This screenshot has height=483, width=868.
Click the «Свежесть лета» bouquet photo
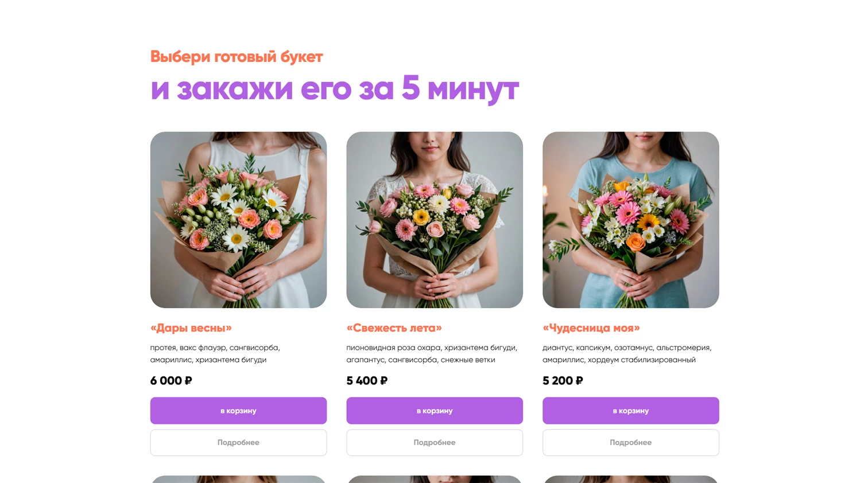(435, 220)
